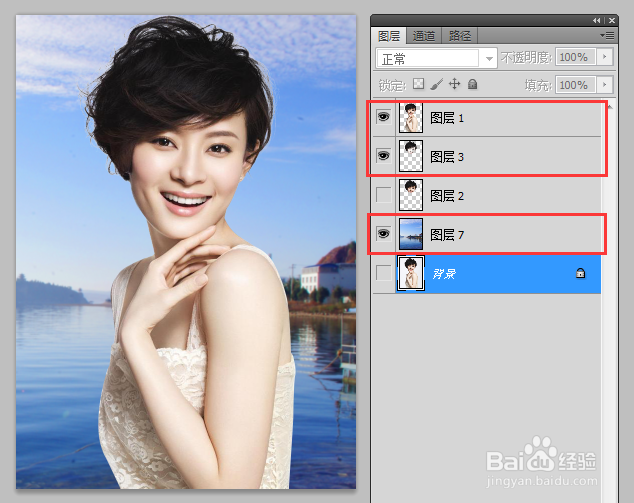This screenshot has width=634, height=503.
Task: Open the 不透明度 slider arrow
Action: point(605,57)
